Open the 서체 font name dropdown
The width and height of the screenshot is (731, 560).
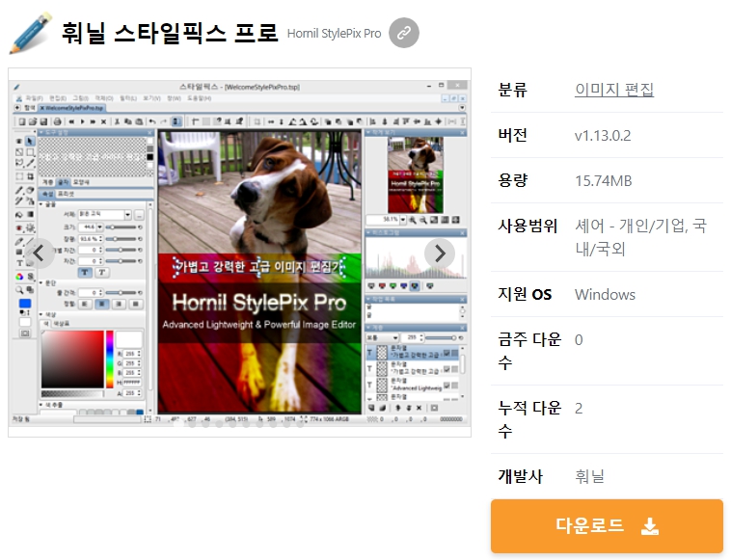point(127,214)
